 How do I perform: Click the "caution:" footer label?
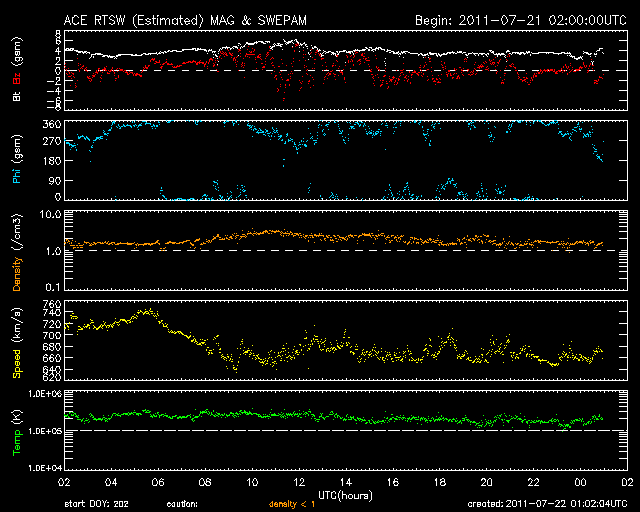(x=182, y=504)
